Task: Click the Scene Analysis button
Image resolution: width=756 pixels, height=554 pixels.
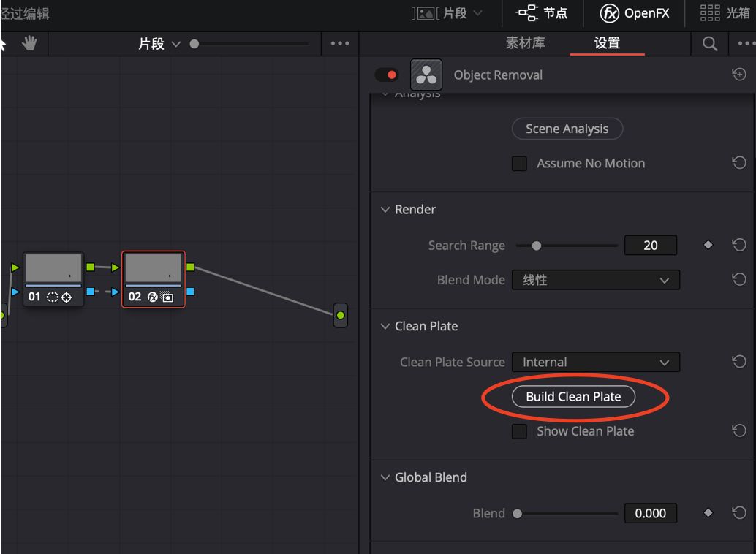Action: point(567,129)
